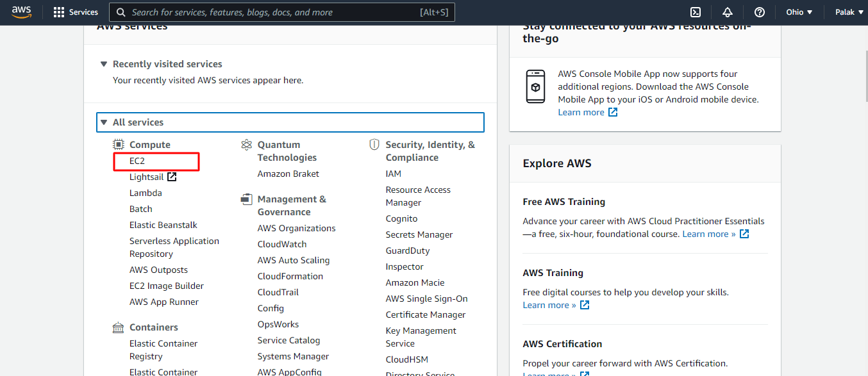Focus the services search field
The image size is (868, 376).
coord(282,12)
